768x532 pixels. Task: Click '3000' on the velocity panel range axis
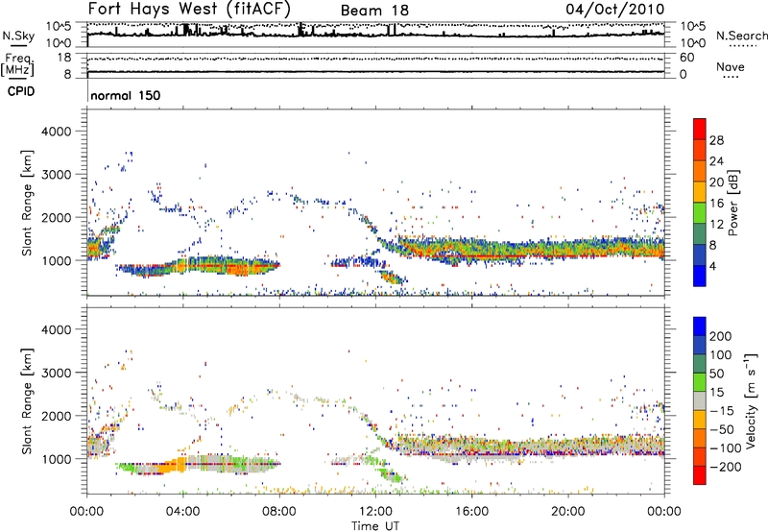pyautogui.click(x=56, y=373)
